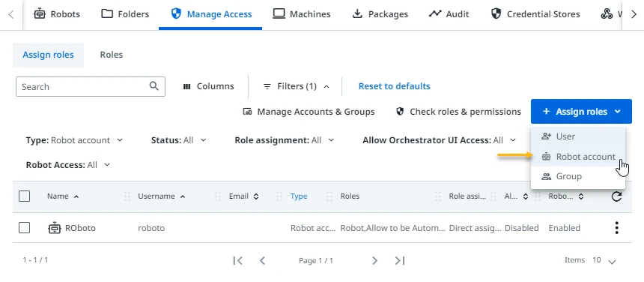
Task: Select the Assign roles sub-tab
Action: [48, 55]
